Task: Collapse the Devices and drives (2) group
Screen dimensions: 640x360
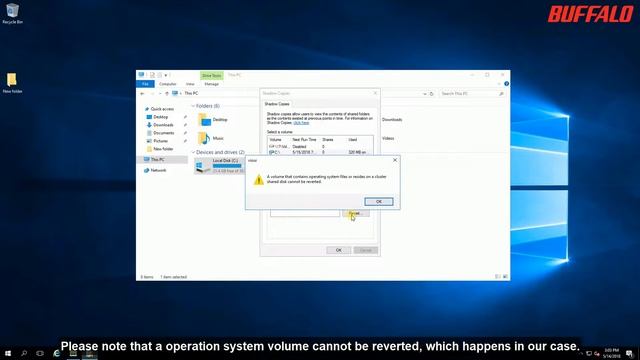Action: pos(193,152)
